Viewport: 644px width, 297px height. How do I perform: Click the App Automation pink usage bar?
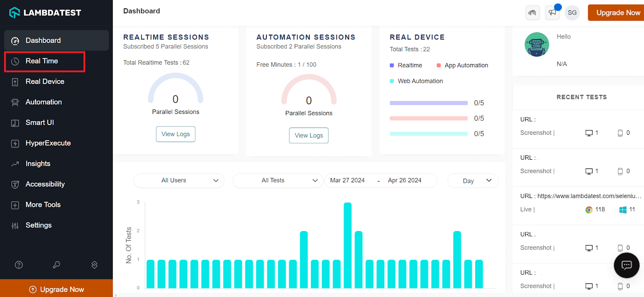click(x=429, y=118)
